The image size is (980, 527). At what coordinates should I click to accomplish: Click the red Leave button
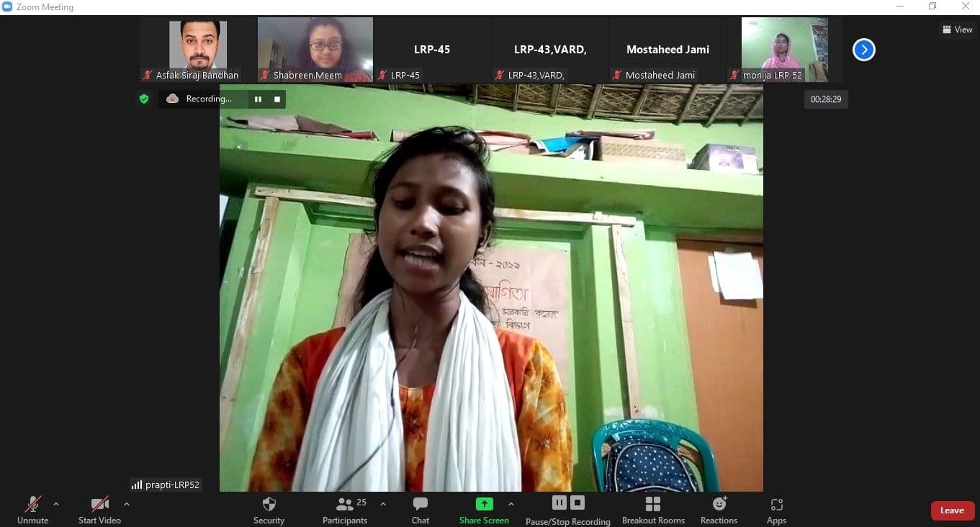click(952, 510)
